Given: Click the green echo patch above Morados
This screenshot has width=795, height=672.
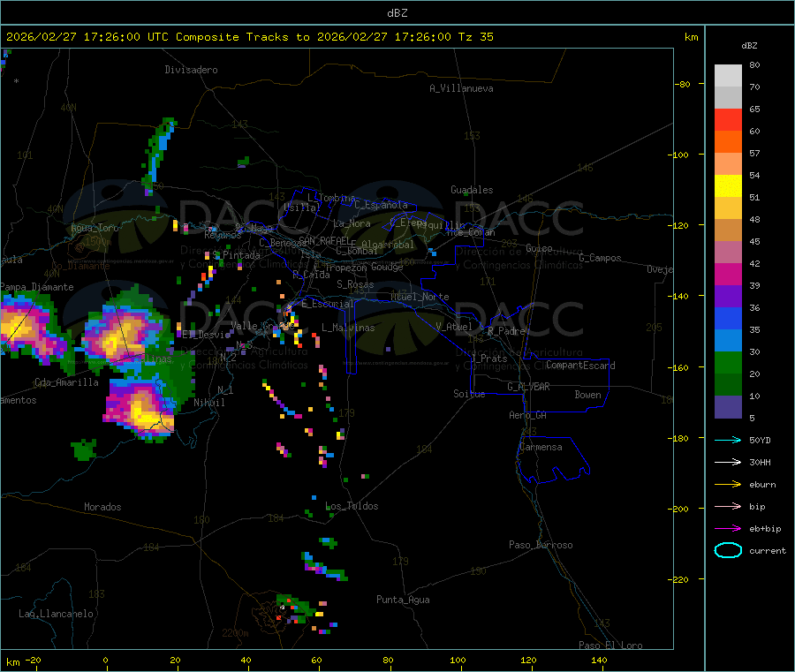Looking at the screenshot, I should pos(84,449).
